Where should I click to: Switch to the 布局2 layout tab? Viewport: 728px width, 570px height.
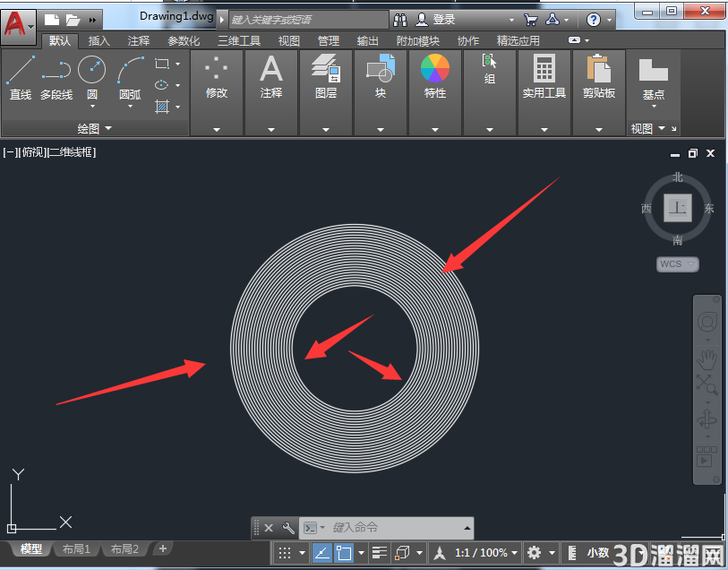click(124, 549)
